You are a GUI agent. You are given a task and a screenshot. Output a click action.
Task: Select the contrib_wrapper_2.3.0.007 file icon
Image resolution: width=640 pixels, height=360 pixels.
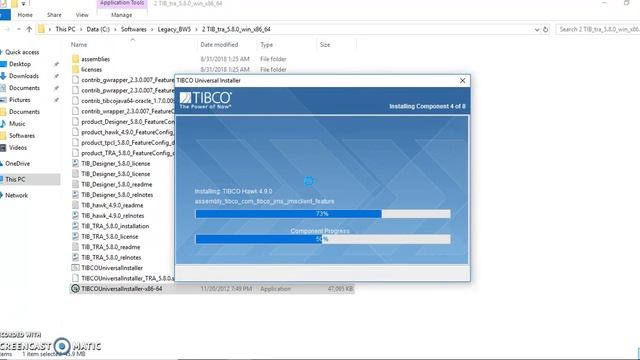(x=75, y=111)
